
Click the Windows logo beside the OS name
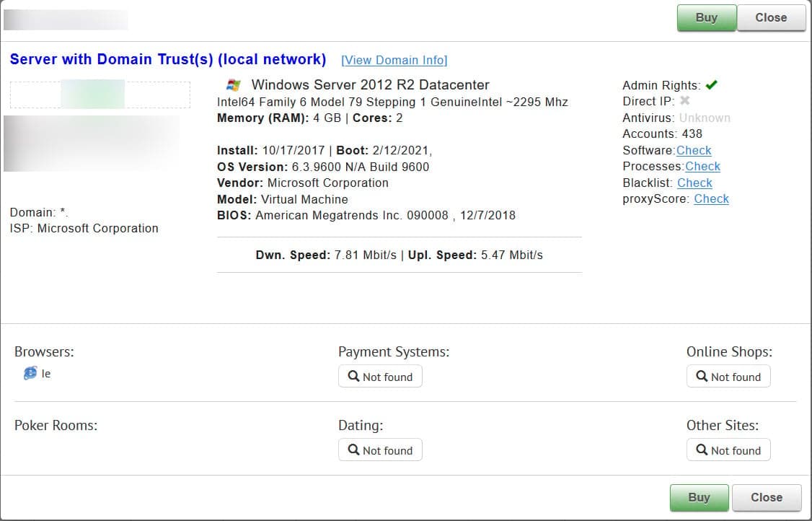tap(234, 85)
